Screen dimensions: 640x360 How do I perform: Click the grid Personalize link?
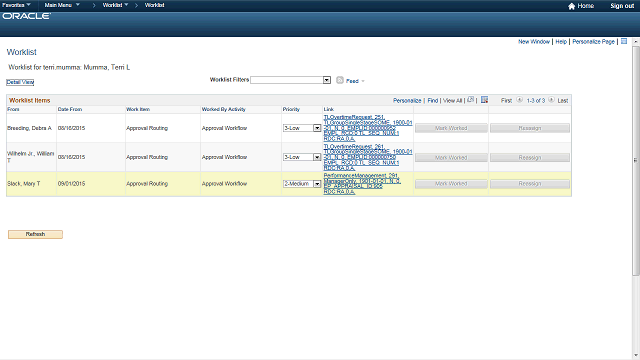(407, 100)
